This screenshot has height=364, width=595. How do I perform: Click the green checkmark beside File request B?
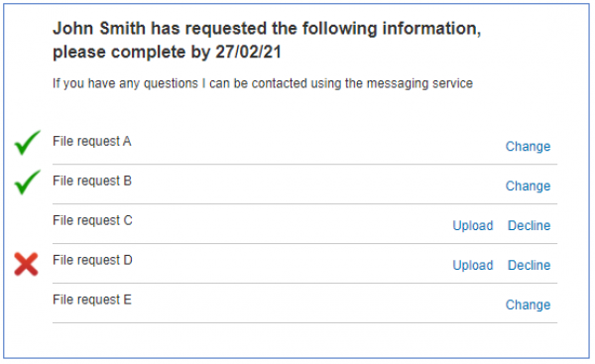(28, 182)
